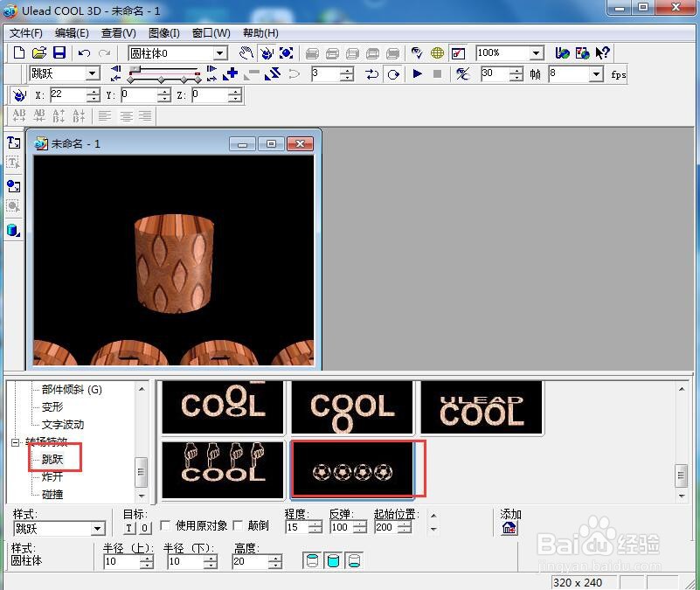Open the 100% zoom dropdown

coord(537,53)
